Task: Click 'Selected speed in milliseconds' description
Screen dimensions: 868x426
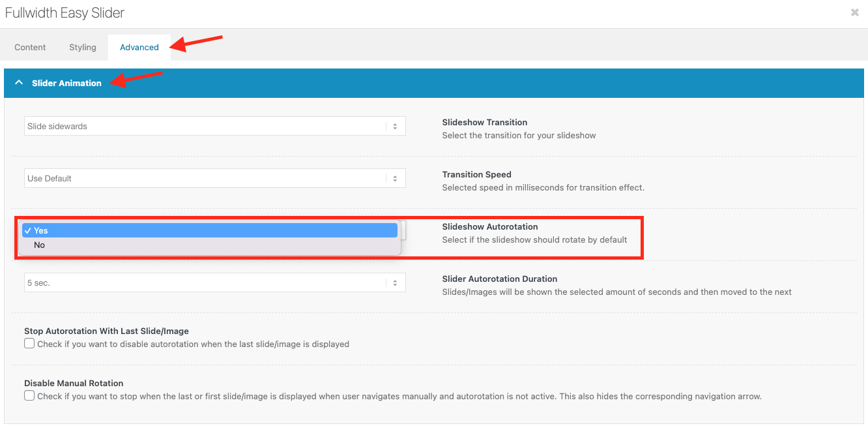Action: [x=543, y=187]
